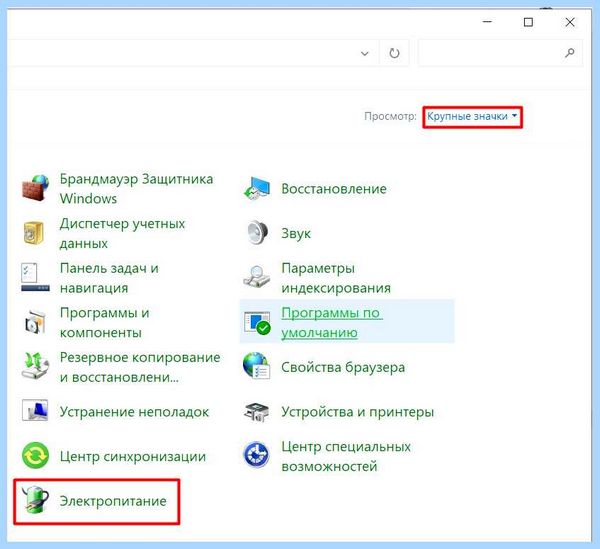The width and height of the screenshot is (600, 549).
Task: Open the 'Крупные значки' view dropdown
Action: [x=472, y=116]
